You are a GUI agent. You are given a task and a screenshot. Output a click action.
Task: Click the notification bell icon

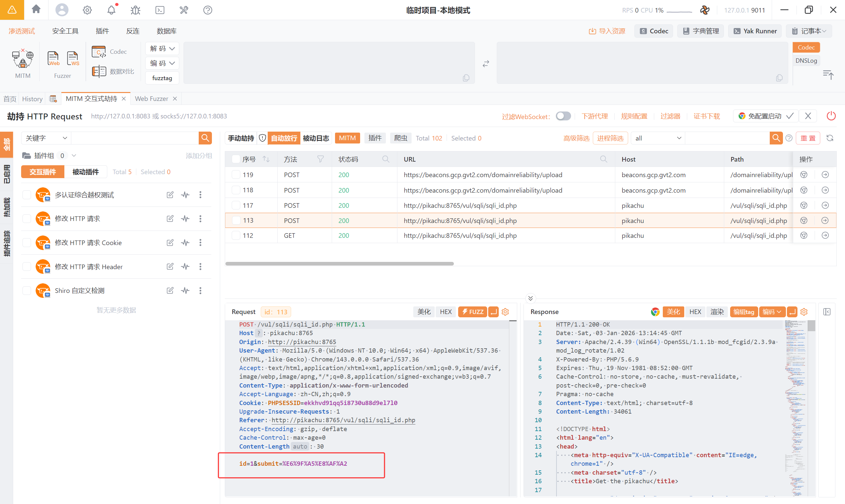[112, 10]
